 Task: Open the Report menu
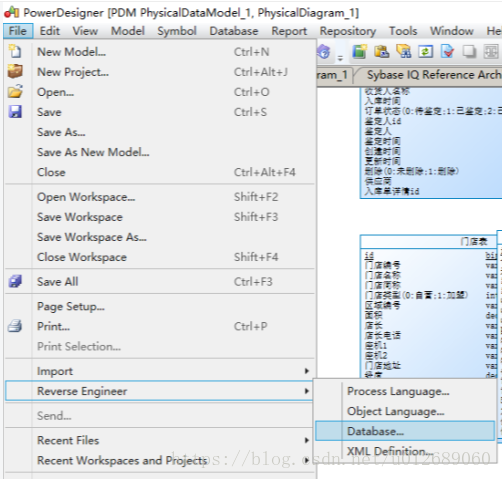click(x=289, y=31)
